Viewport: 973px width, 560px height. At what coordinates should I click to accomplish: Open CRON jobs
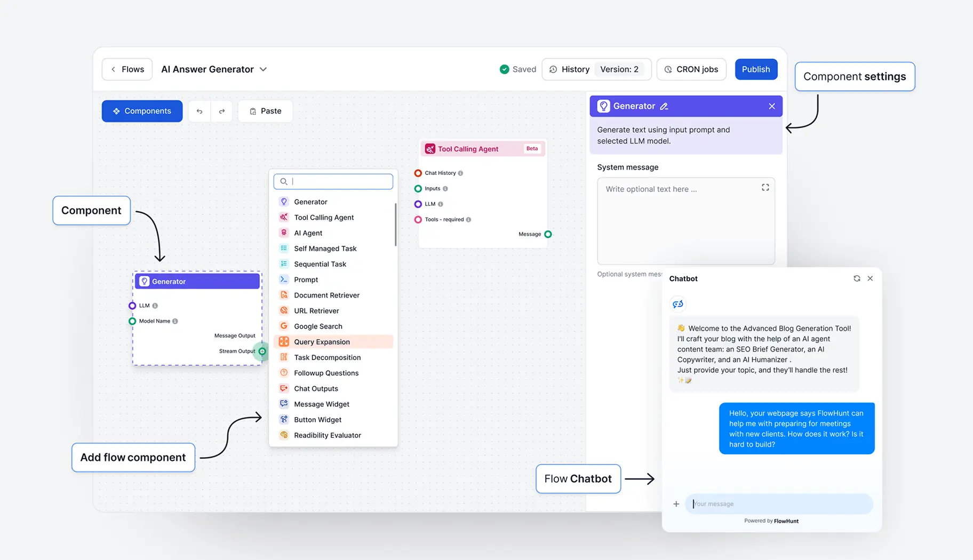[691, 69]
